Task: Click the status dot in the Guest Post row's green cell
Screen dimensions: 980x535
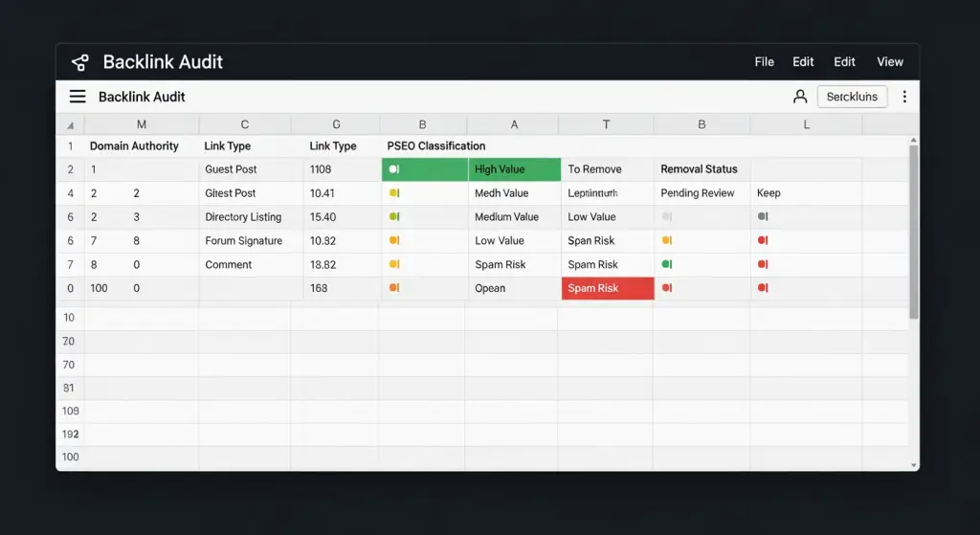Action: pyautogui.click(x=393, y=169)
